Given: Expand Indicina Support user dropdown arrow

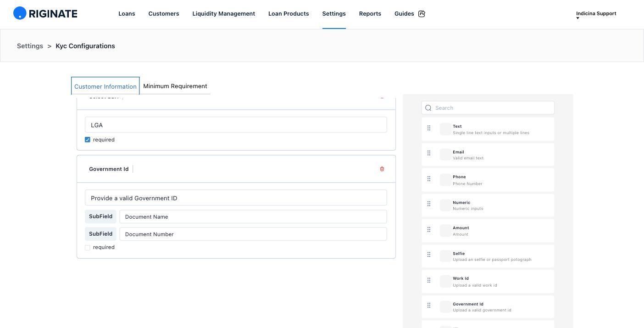Looking at the screenshot, I should [x=578, y=18].
